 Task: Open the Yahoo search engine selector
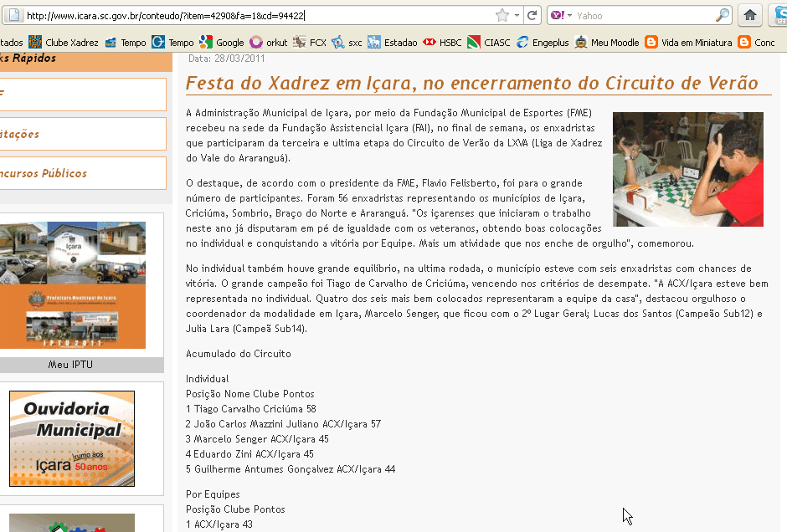click(x=562, y=16)
